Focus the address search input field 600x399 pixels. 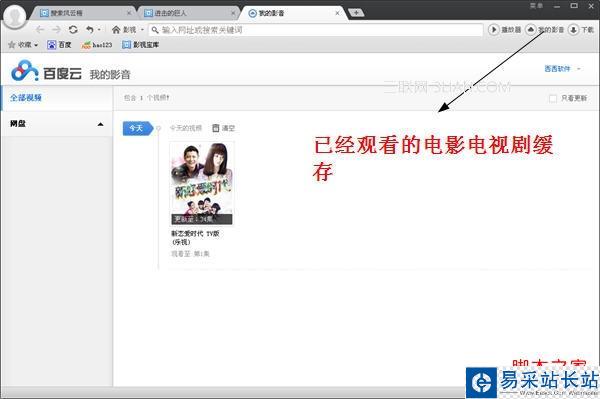[316, 29]
